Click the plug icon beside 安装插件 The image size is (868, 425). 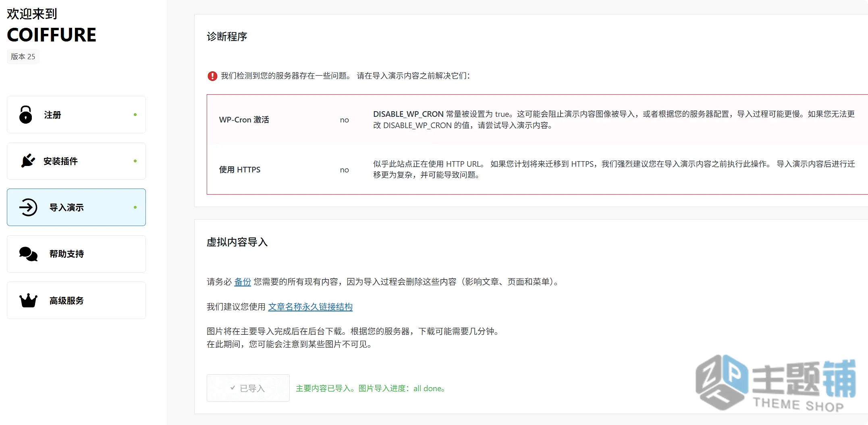click(x=28, y=161)
